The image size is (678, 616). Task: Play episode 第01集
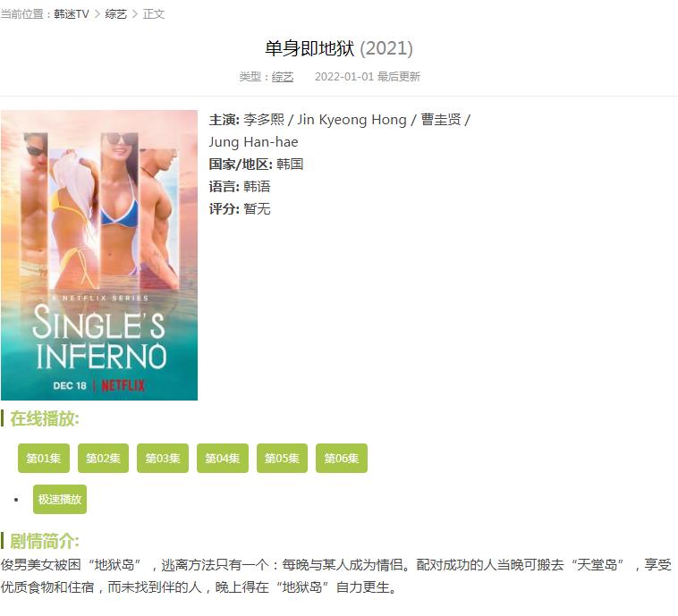(x=44, y=458)
